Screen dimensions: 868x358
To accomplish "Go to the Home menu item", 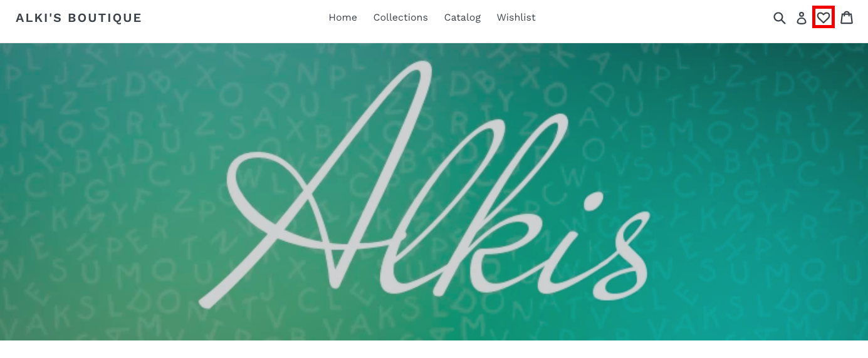I will (343, 18).
